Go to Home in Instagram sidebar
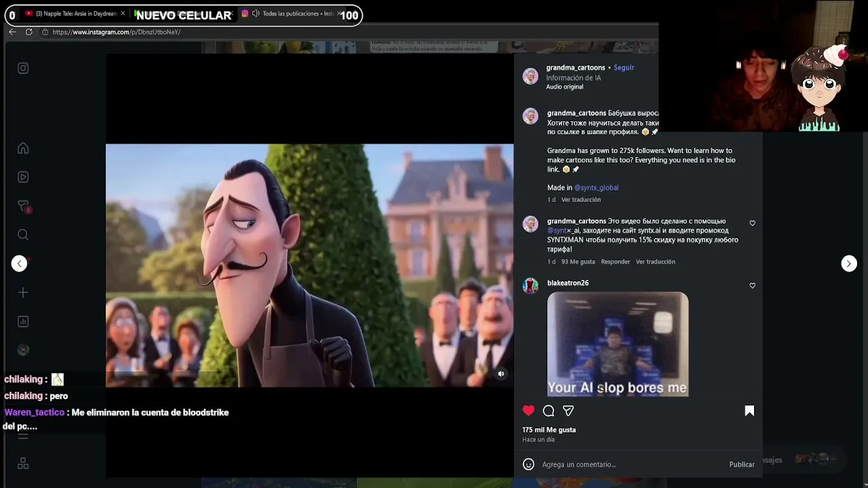 pyautogui.click(x=23, y=148)
